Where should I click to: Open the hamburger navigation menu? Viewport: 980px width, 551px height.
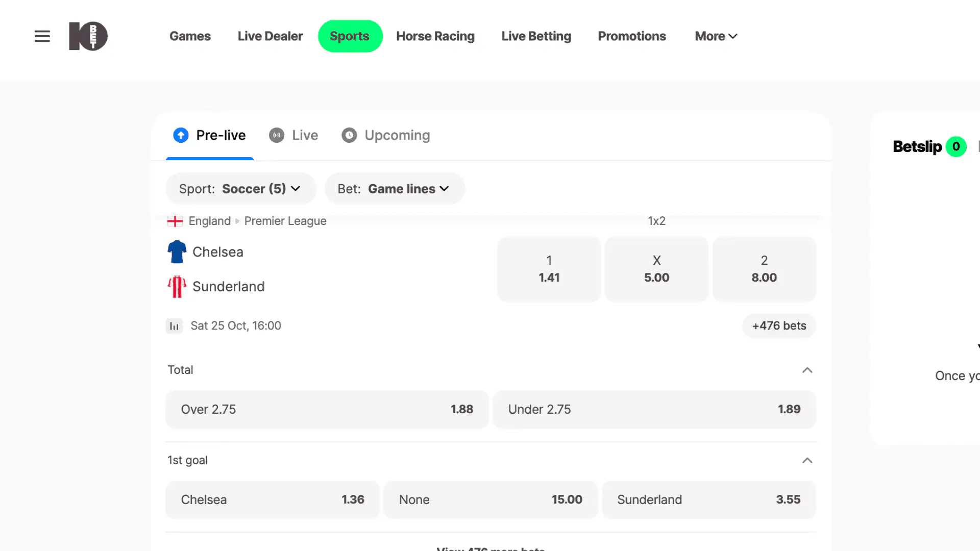(x=42, y=36)
